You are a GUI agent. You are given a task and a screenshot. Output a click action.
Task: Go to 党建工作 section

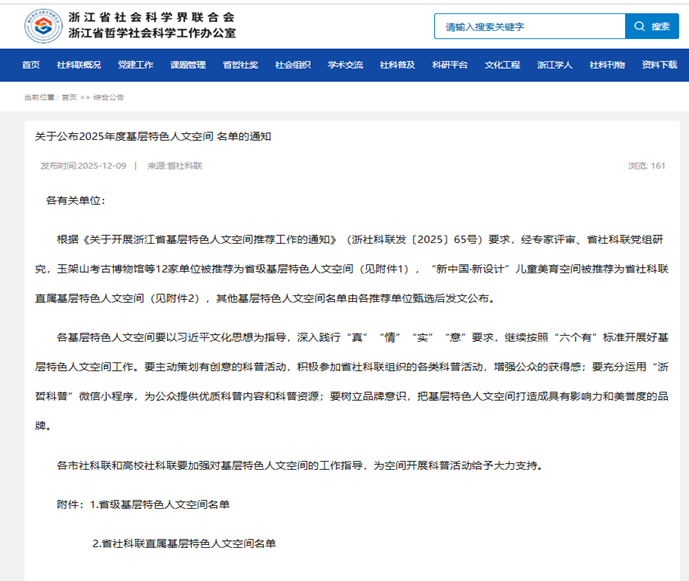pos(135,65)
